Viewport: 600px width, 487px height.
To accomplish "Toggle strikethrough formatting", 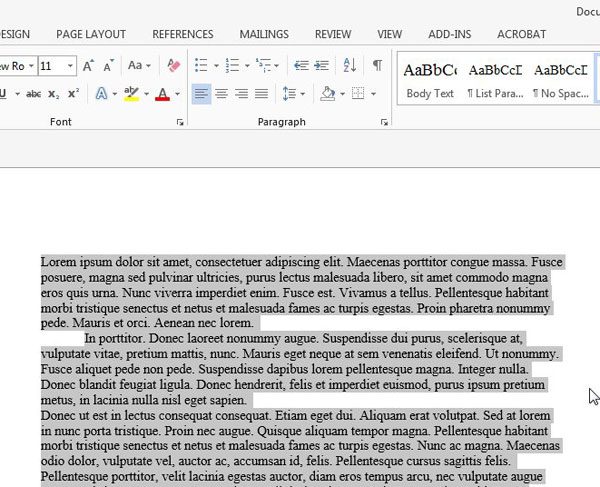I will pos(33,94).
